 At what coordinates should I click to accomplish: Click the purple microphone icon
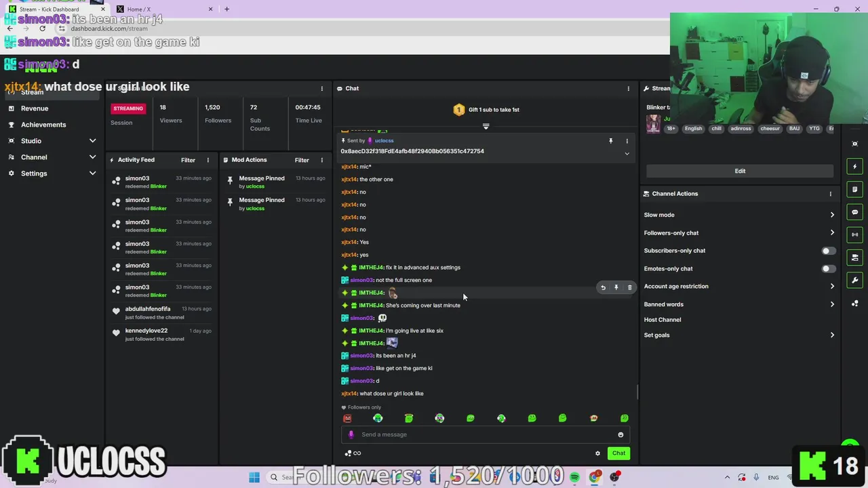click(351, 435)
